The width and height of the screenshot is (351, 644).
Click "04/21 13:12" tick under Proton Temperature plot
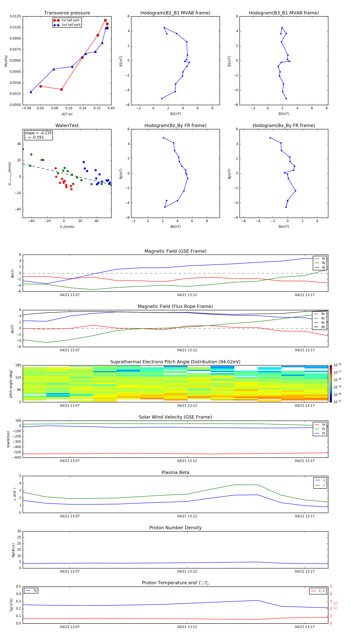coord(187,627)
